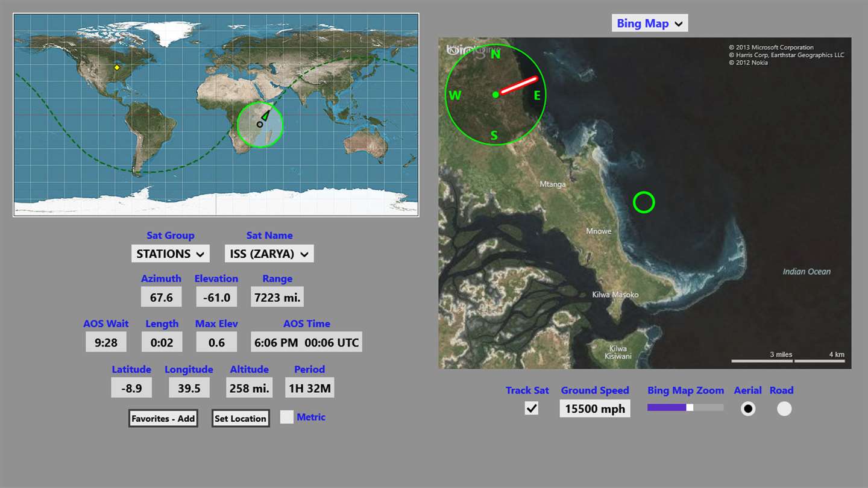Select the Aerial map radio button

(x=748, y=408)
